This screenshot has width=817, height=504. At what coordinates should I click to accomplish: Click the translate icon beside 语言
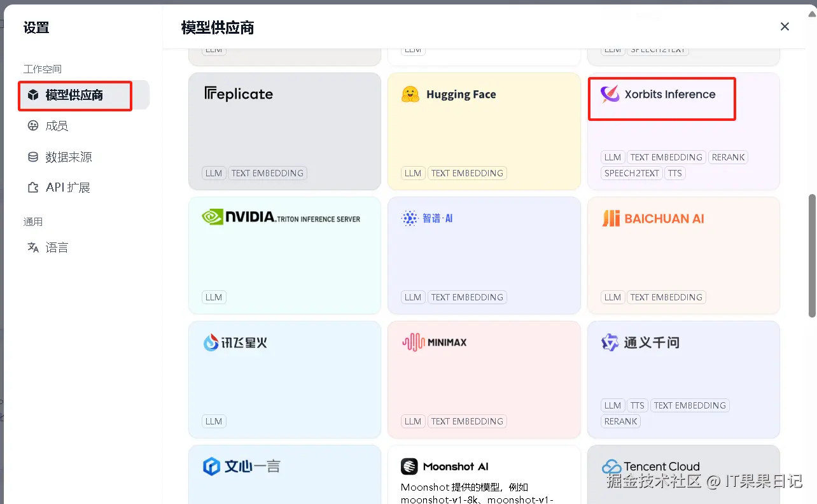[33, 248]
